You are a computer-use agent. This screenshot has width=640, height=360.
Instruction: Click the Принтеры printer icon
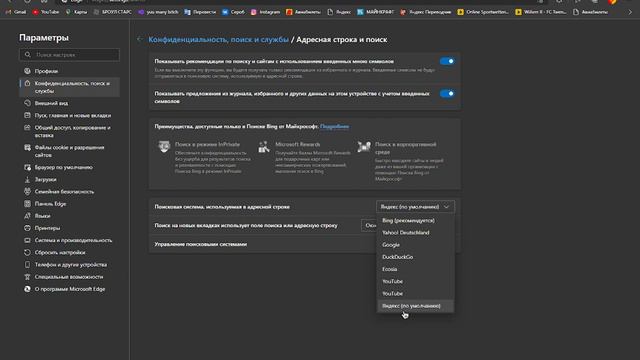point(27,228)
